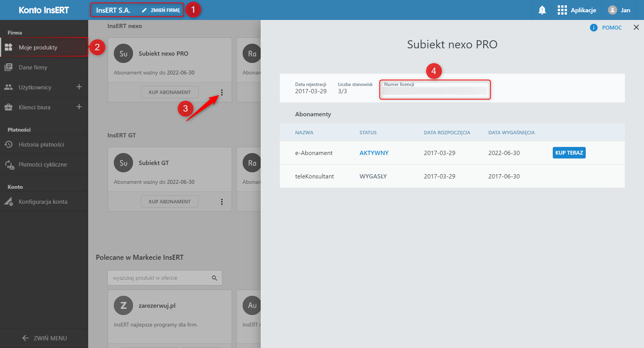
Task: Open more options for Subiekt nexo PRO
Action: (x=222, y=92)
